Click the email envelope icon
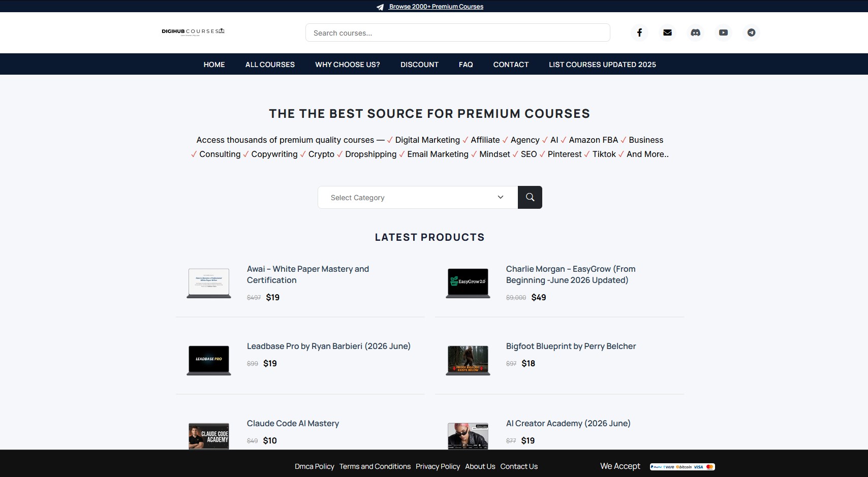 667,33
